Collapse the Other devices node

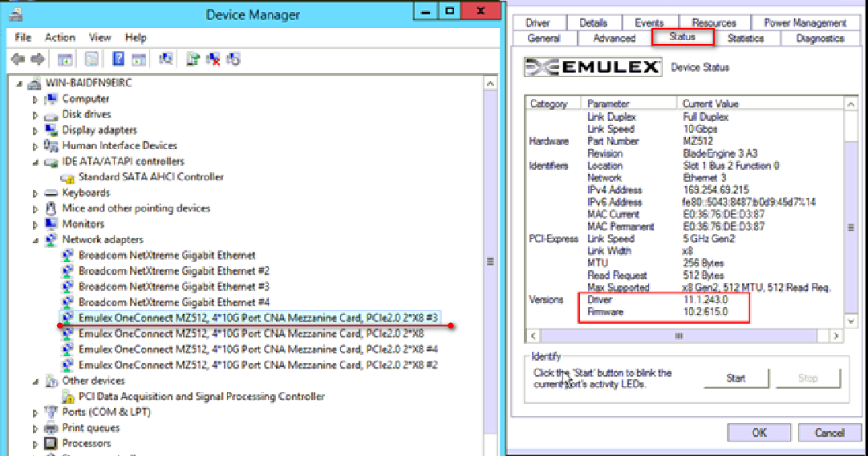click(x=35, y=381)
